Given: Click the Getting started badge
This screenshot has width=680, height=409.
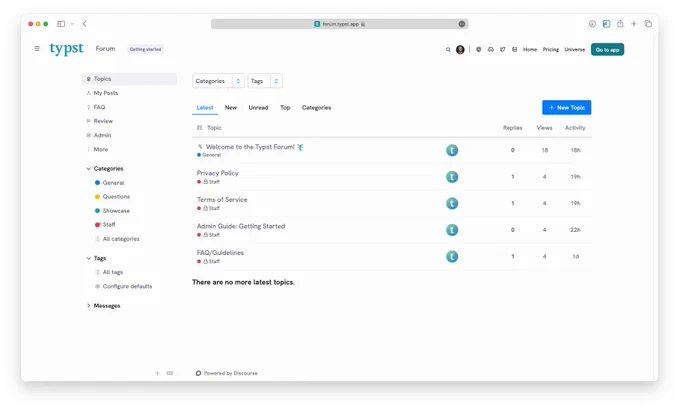Looking at the screenshot, I should coord(145,49).
